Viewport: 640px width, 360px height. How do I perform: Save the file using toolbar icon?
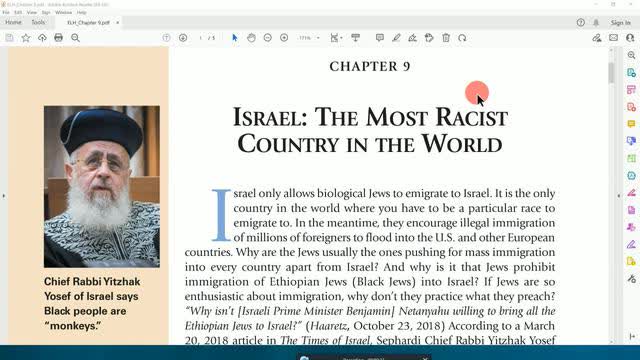tap(9, 38)
